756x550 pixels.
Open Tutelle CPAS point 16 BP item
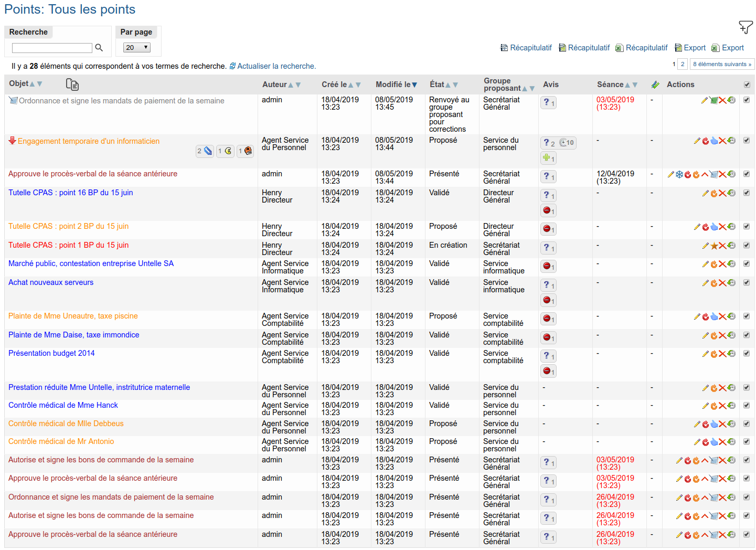[71, 193]
